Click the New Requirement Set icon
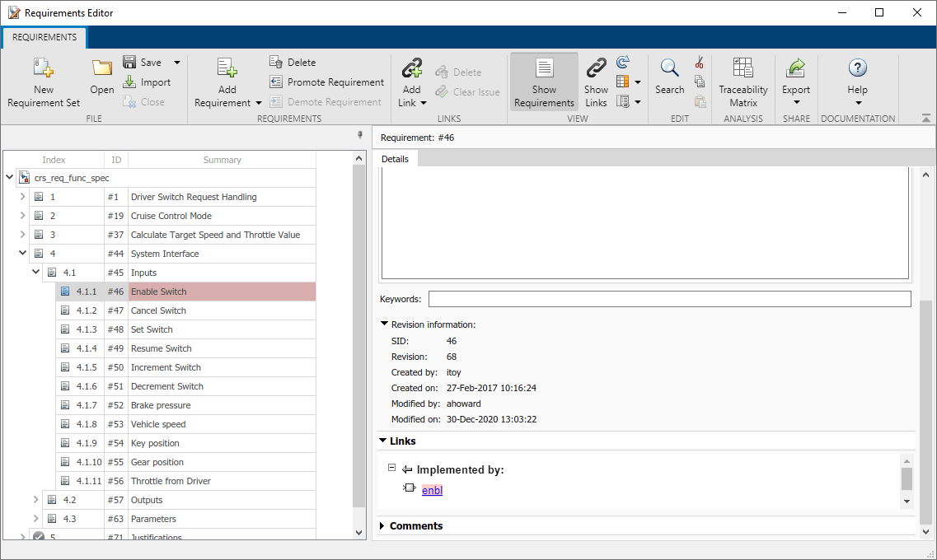 pyautogui.click(x=44, y=69)
